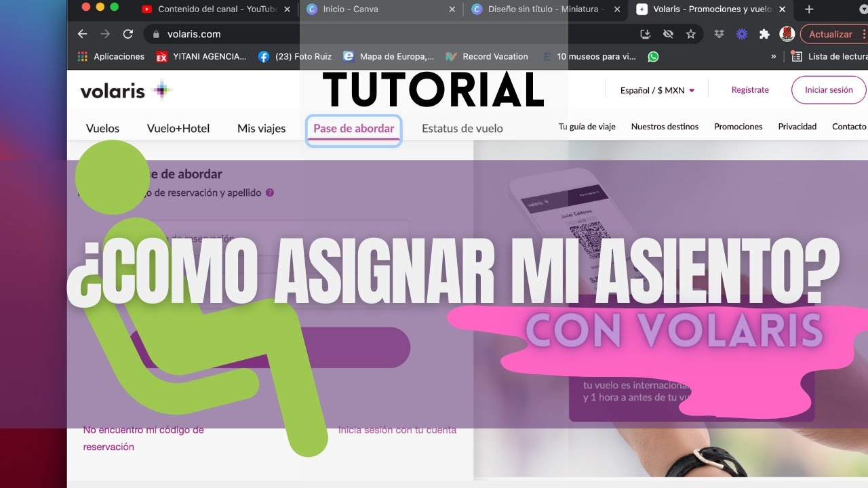The width and height of the screenshot is (868, 488).
Task: Click Inicia sesión con tu cuenta link
Action: click(397, 430)
